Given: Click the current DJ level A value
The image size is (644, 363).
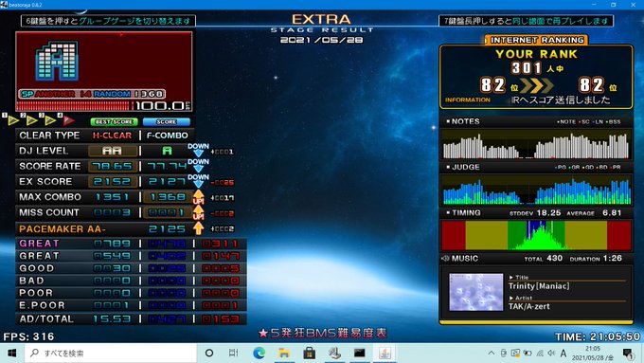Looking at the screenshot, I should click(x=167, y=151).
